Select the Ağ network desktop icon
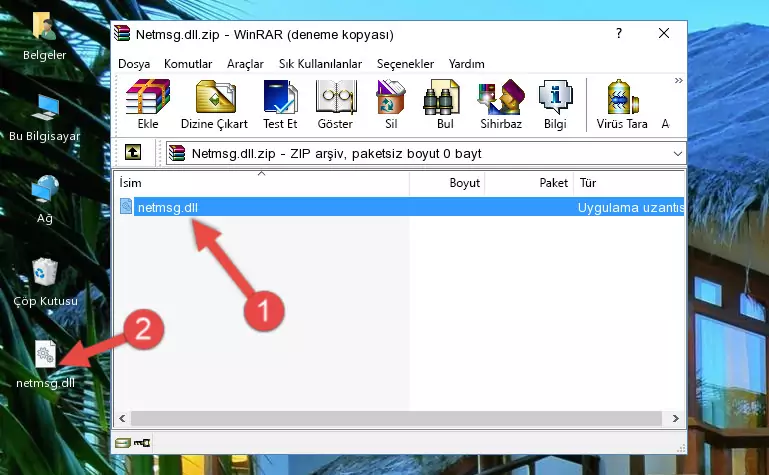 [45, 200]
